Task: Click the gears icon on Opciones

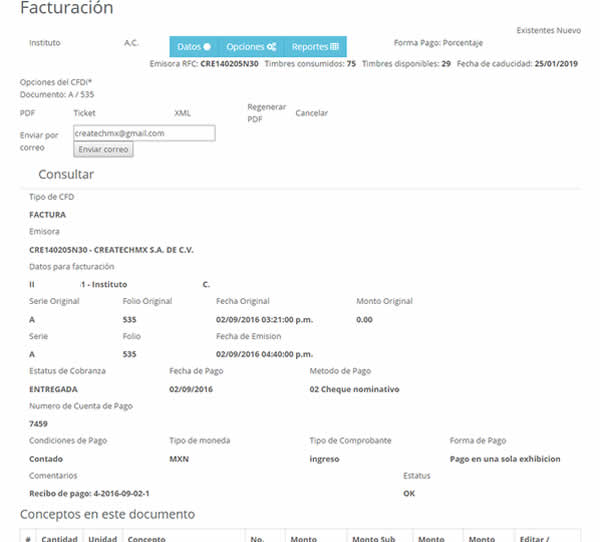Action: pos(272,47)
